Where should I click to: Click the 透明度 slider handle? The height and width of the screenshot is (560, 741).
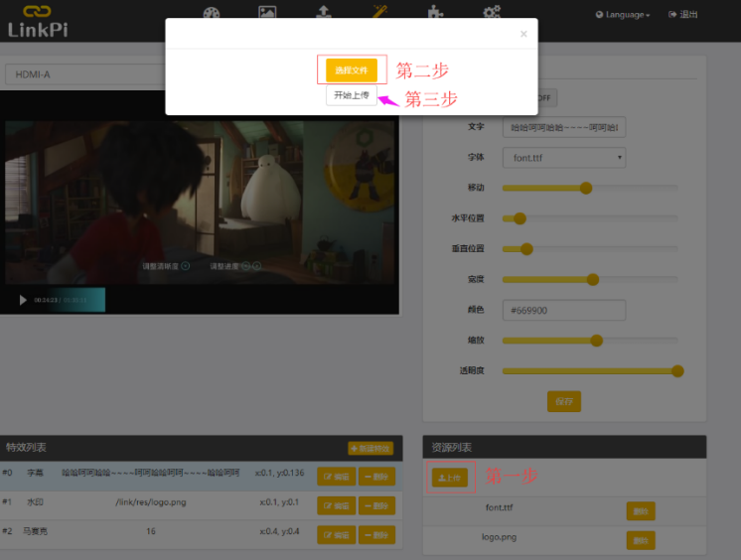click(x=677, y=371)
